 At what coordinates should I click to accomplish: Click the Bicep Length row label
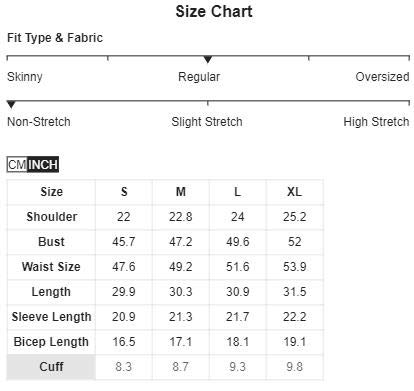tap(51, 342)
